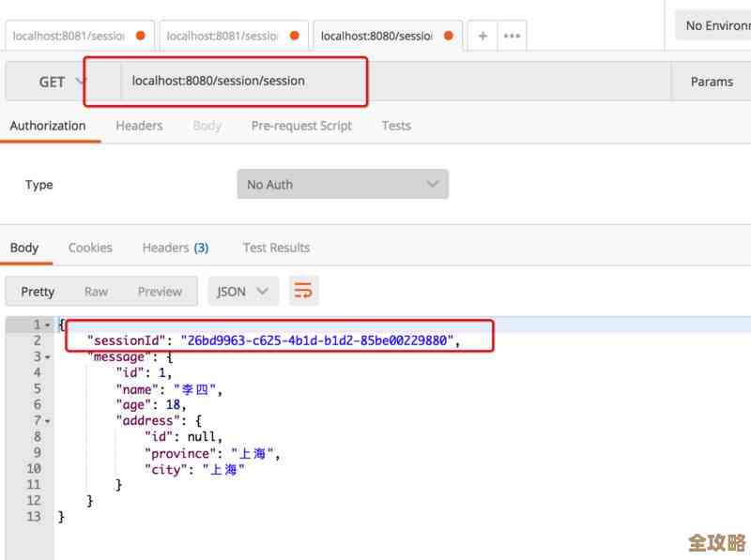This screenshot has width=751, height=560.
Task: Toggle the wrap lines icon in response
Action: tap(303, 292)
